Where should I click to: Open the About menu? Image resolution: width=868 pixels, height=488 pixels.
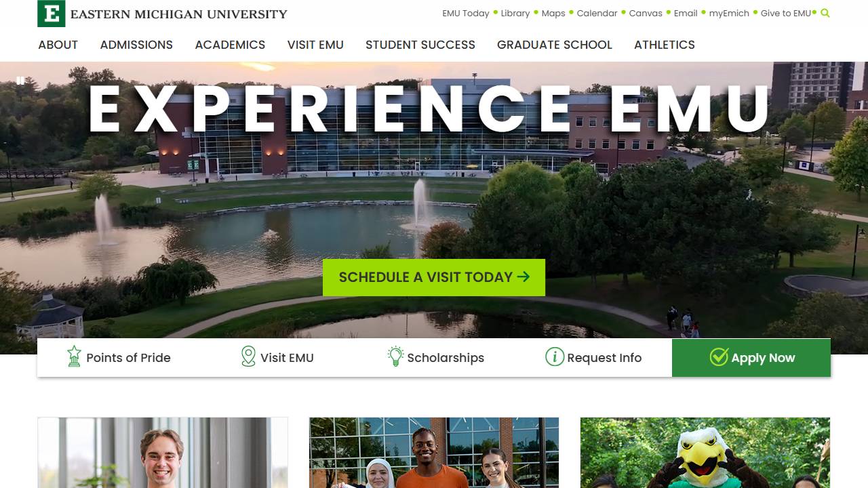58,45
